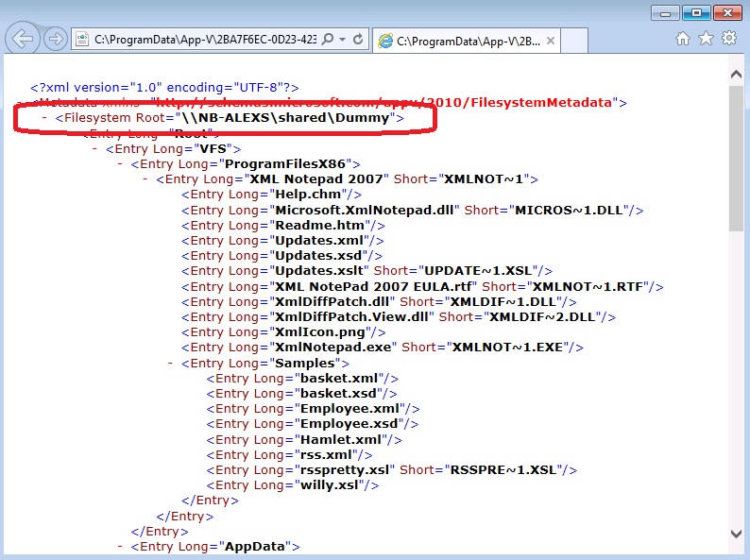Collapse the Filesystem Root node

pyautogui.click(x=44, y=117)
